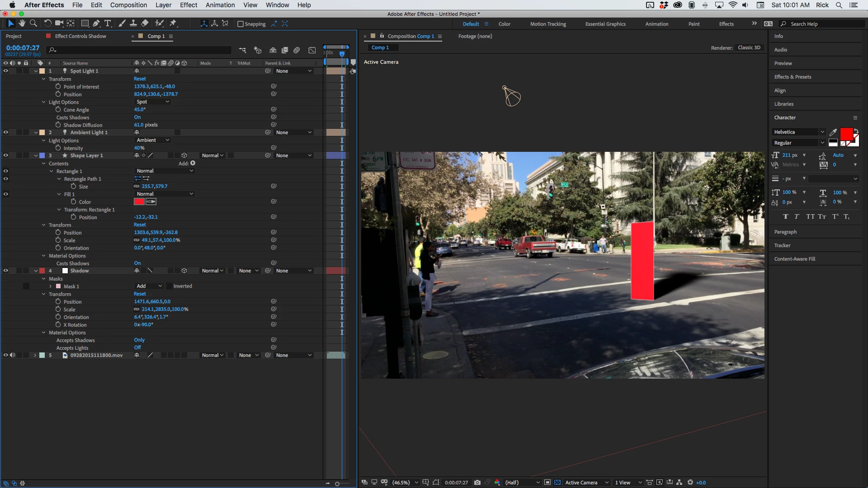The height and width of the screenshot is (488, 868).
Task: Choose the Puppet Pin tool
Action: pyautogui.click(x=173, y=23)
